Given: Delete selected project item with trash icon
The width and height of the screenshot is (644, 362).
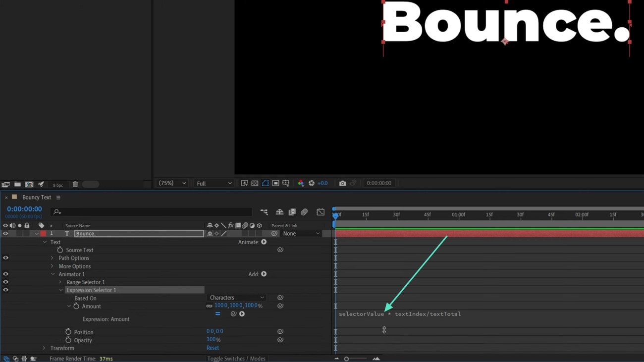Looking at the screenshot, I should pos(75,184).
